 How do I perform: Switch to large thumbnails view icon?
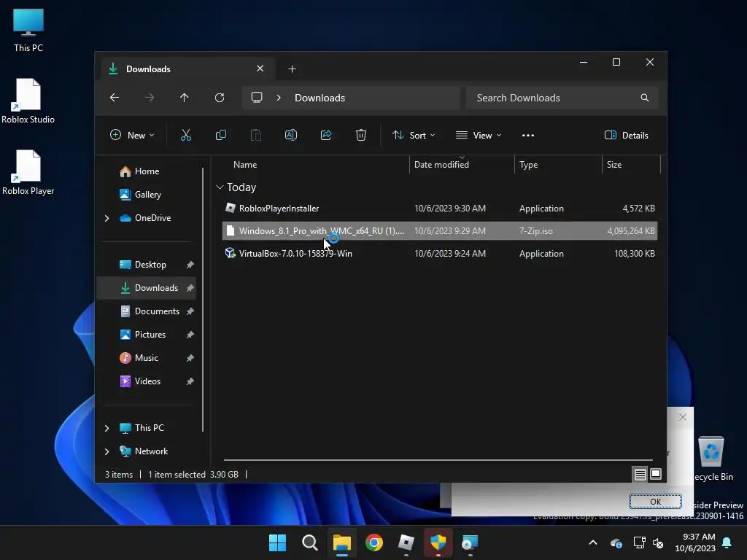656,474
